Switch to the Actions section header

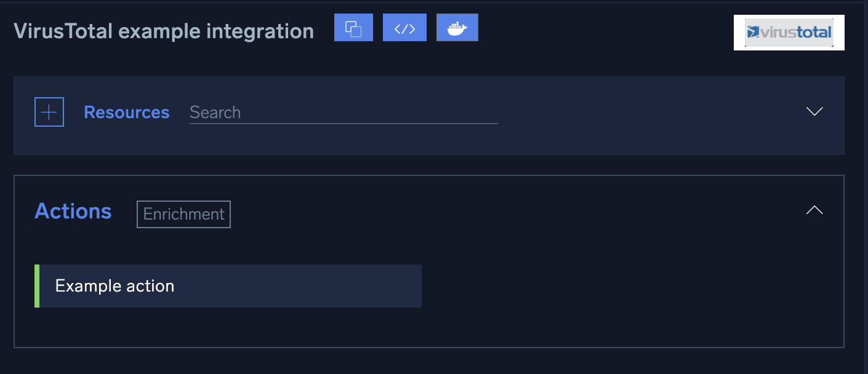73,211
